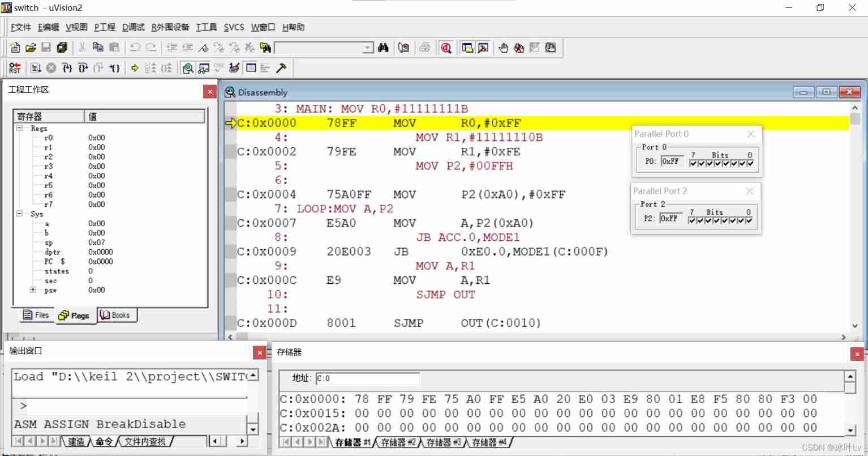Click the Step Into debug icon
Screen dimensions: 868x456
click(67, 68)
